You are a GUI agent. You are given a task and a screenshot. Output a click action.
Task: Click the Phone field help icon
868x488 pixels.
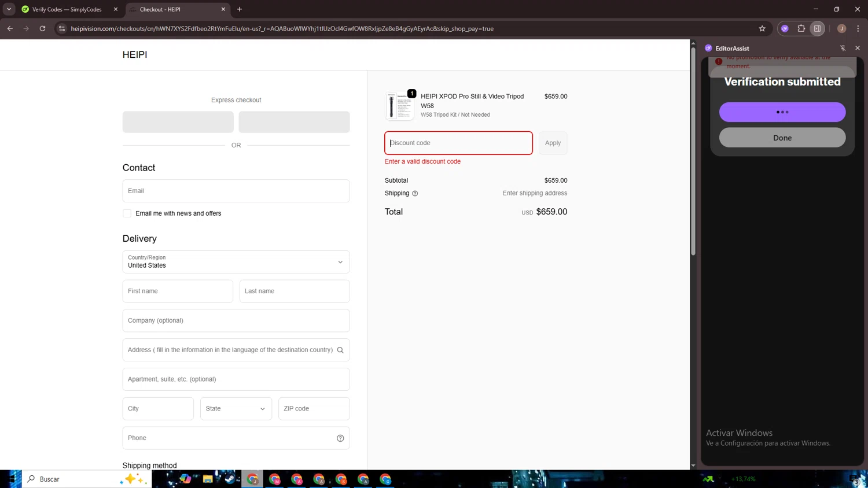coord(340,438)
